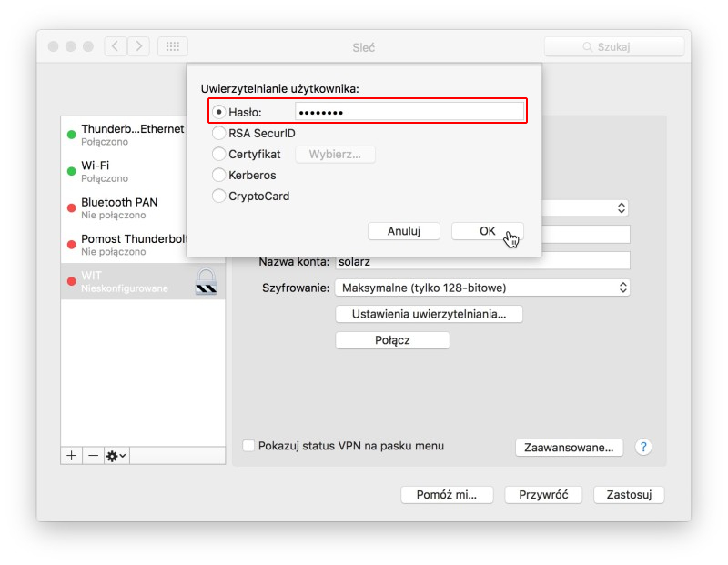Open Zaawansowane advanced settings
This screenshot has width=728, height=565.
tap(569, 448)
